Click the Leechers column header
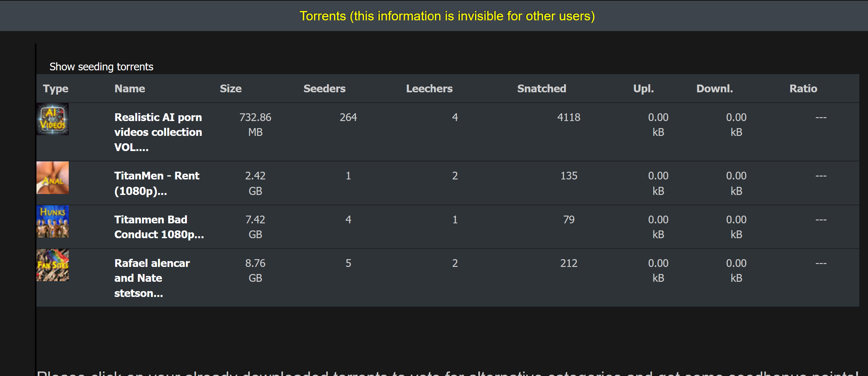The image size is (868, 376). tap(429, 89)
